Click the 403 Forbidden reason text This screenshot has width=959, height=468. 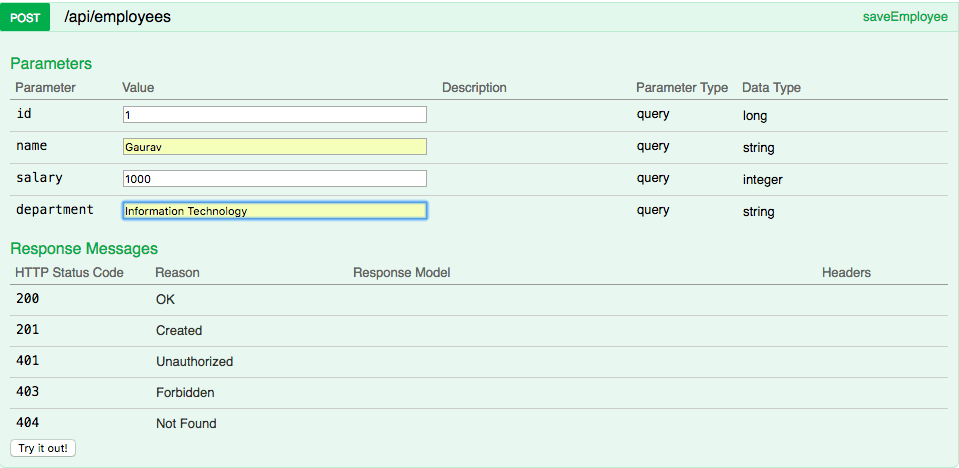tap(185, 393)
